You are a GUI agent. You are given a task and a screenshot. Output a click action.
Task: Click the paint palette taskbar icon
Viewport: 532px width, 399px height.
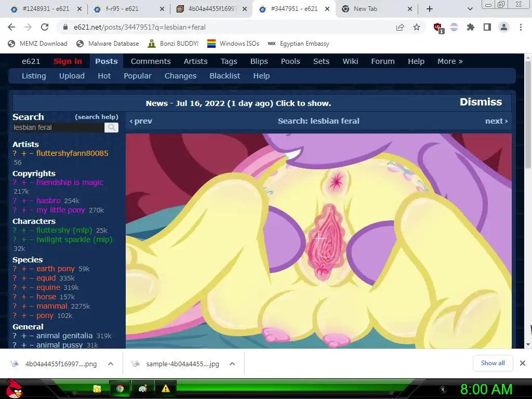pos(142,389)
